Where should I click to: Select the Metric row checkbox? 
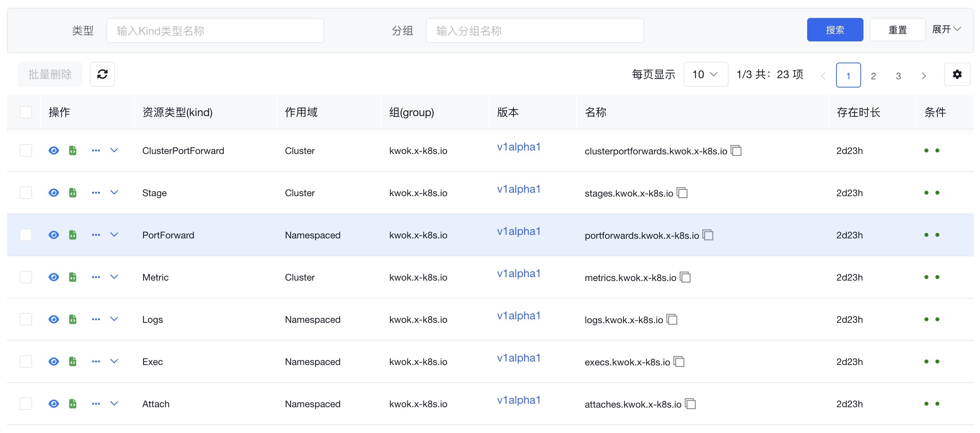(26, 277)
